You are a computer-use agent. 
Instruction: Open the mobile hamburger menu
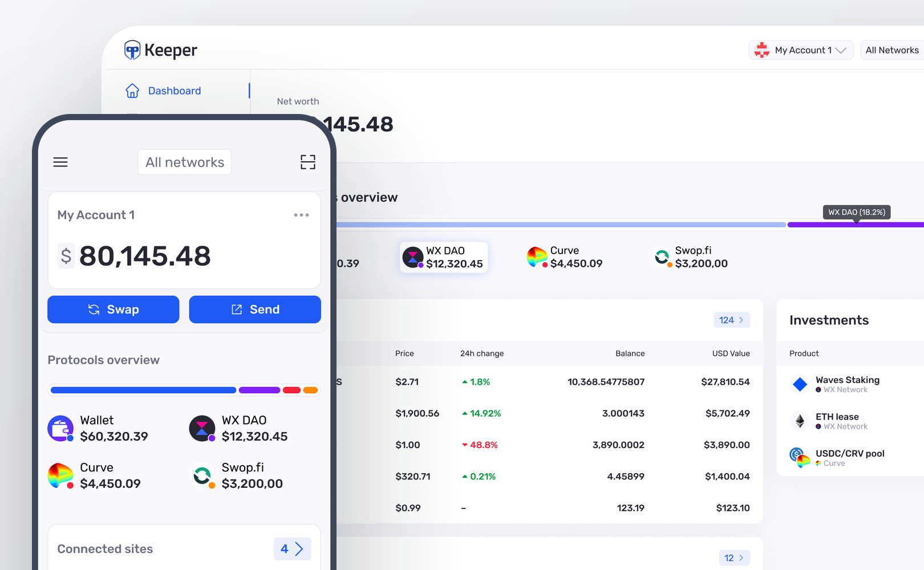(x=60, y=162)
